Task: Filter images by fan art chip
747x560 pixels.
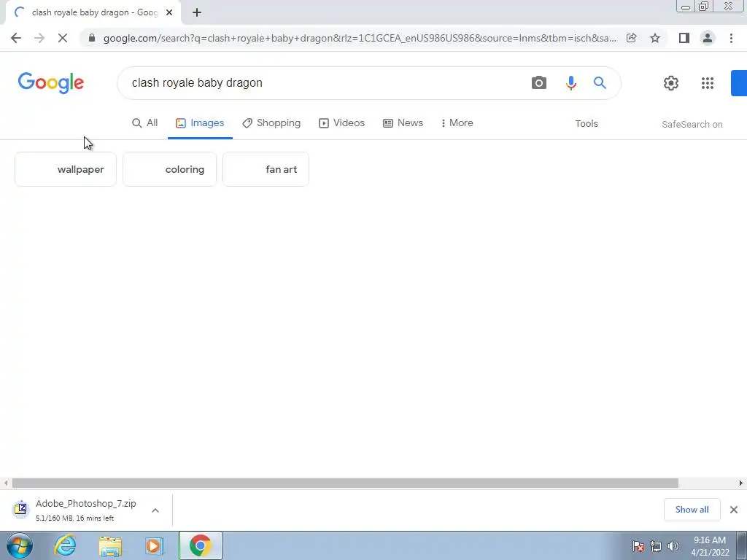Action: click(266, 169)
